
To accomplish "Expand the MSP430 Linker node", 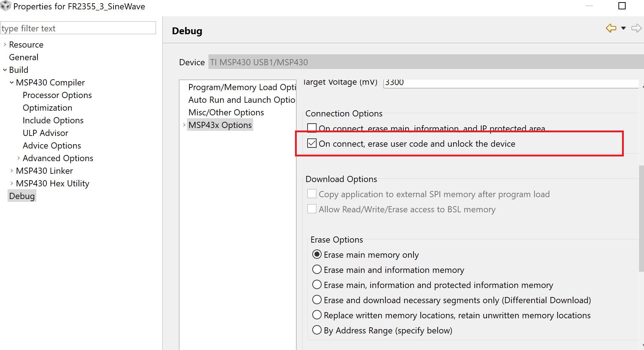I will click(12, 171).
